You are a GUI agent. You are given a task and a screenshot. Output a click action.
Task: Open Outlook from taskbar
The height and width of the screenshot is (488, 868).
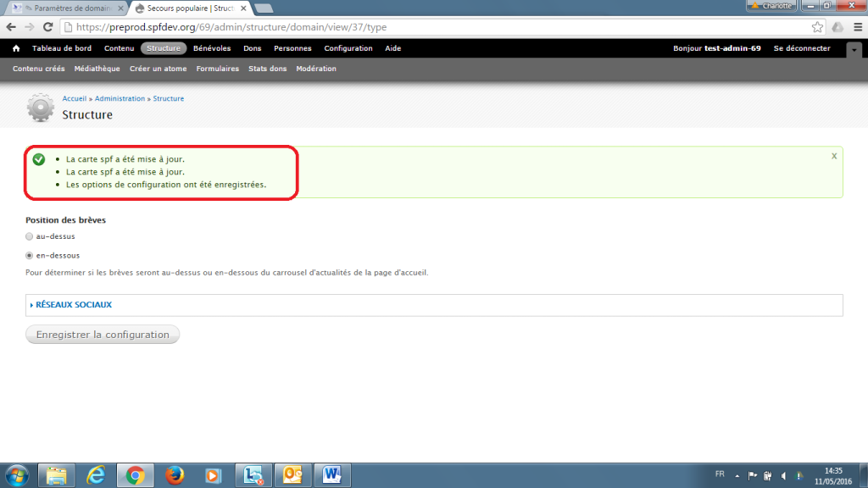pos(292,475)
